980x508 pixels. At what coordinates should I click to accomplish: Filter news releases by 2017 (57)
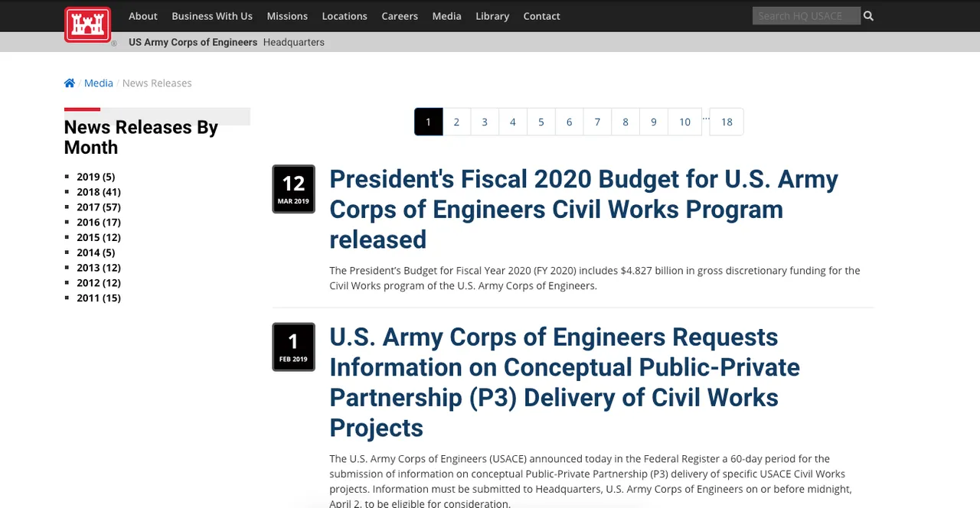pos(99,207)
